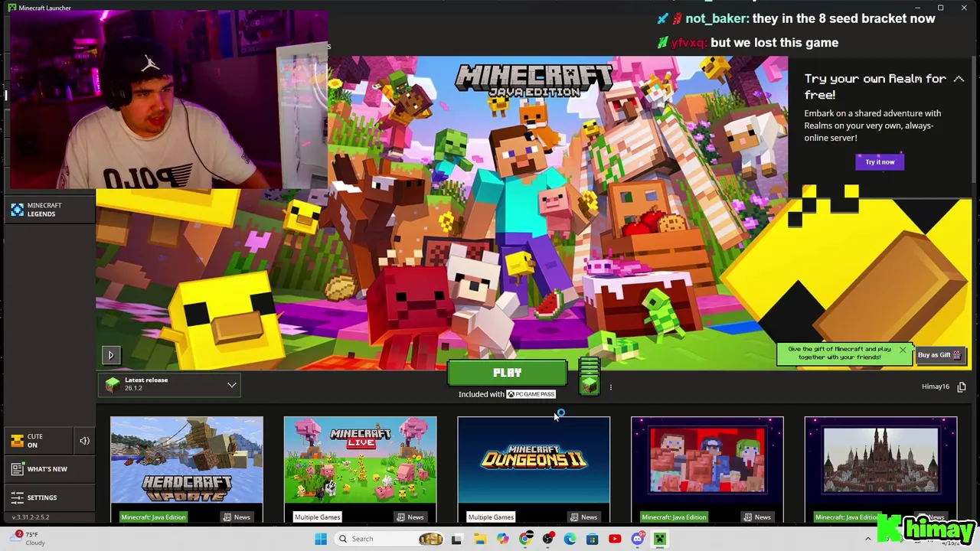Click the Settings sliders icon in the sidebar
Image resolution: width=980 pixels, height=551 pixels.
[17, 497]
